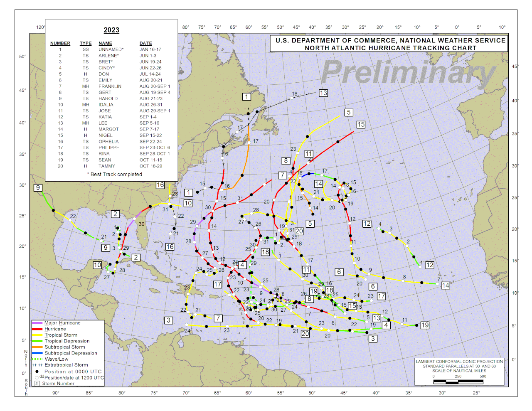
Task: Click the dotted green Wave/Low legend symbol
Action: tap(37, 359)
